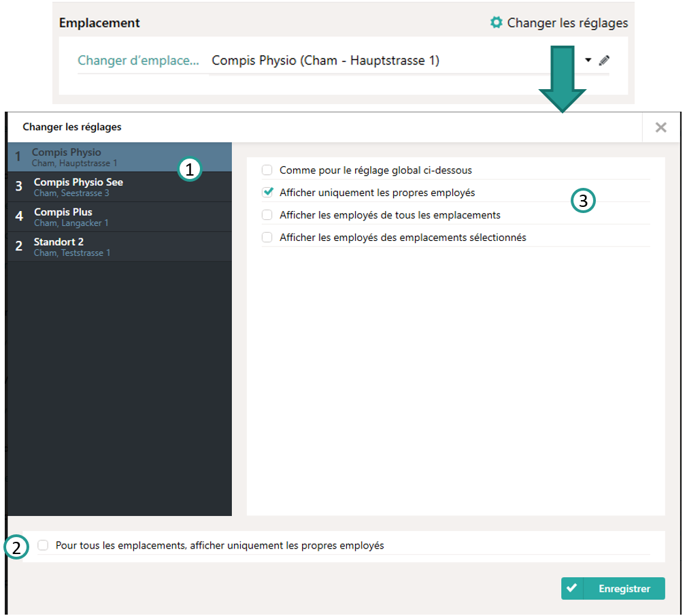Toggle the Pour tous les emplacements checkbox
The height and width of the screenshot is (616, 685).
[44, 545]
